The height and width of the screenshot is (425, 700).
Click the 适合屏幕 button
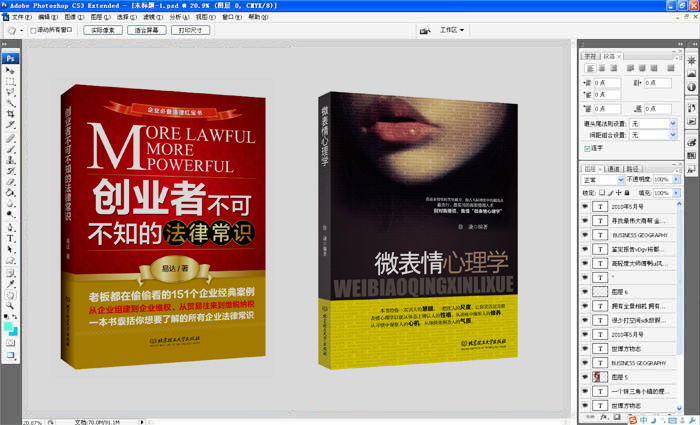coord(146,31)
